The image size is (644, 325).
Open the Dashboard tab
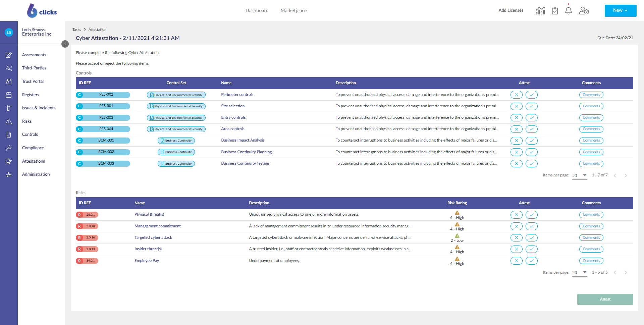(257, 10)
